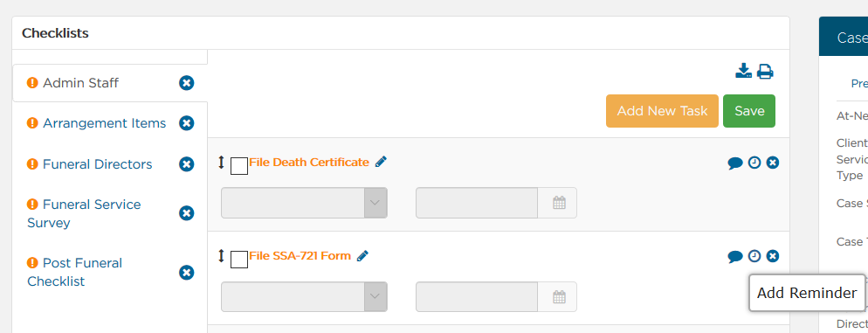This screenshot has height=333, width=868.
Task: Add reminder clock for File SSA-721 Form
Action: [754, 256]
